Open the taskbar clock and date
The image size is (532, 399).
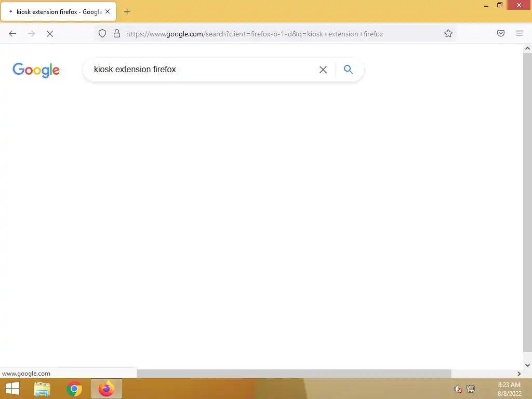(x=509, y=389)
